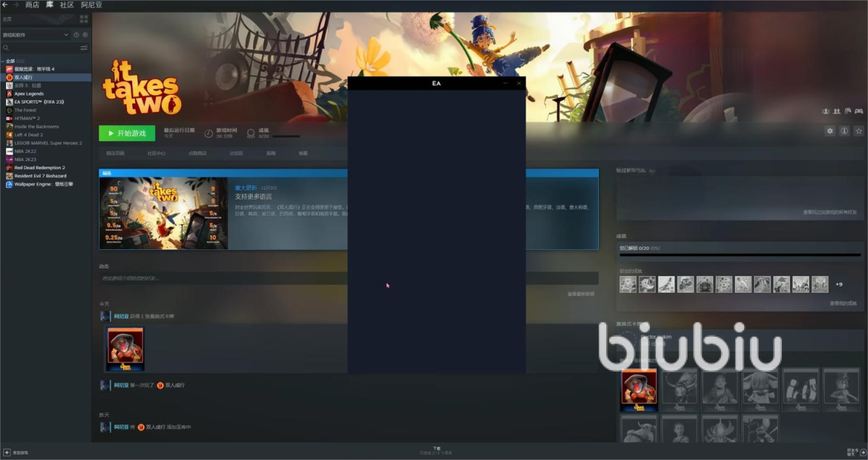
Task: Expand the +9 locked achievements
Action: 839,285
